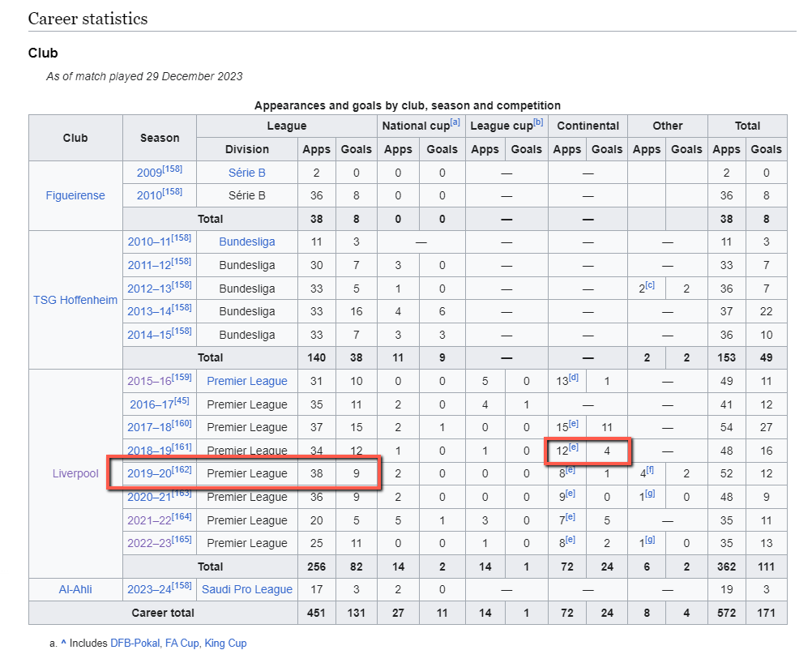Viewport: 812px width, 650px height.
Task: Click Hoffenheim total apps value 153
Action: [x=727, y=357]
